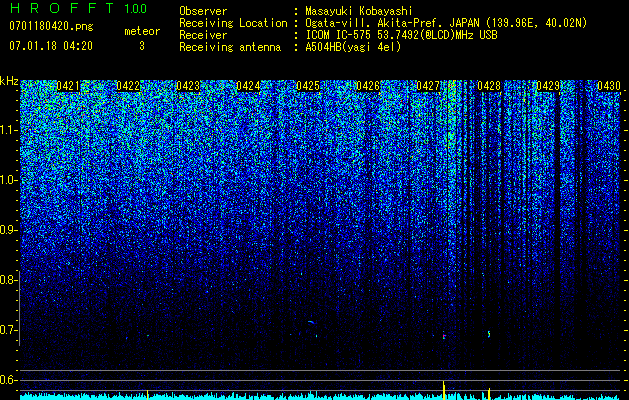Click the tall yellow power spike near 0427
This screenshot has width=629, height=400.
[x=444, y=390]
